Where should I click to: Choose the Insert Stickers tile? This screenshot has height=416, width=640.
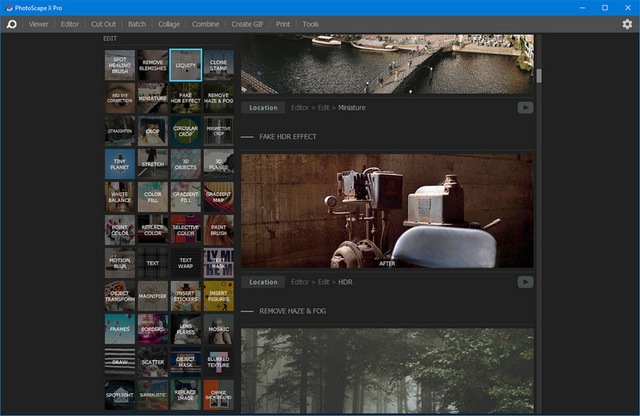click(186, 296)
